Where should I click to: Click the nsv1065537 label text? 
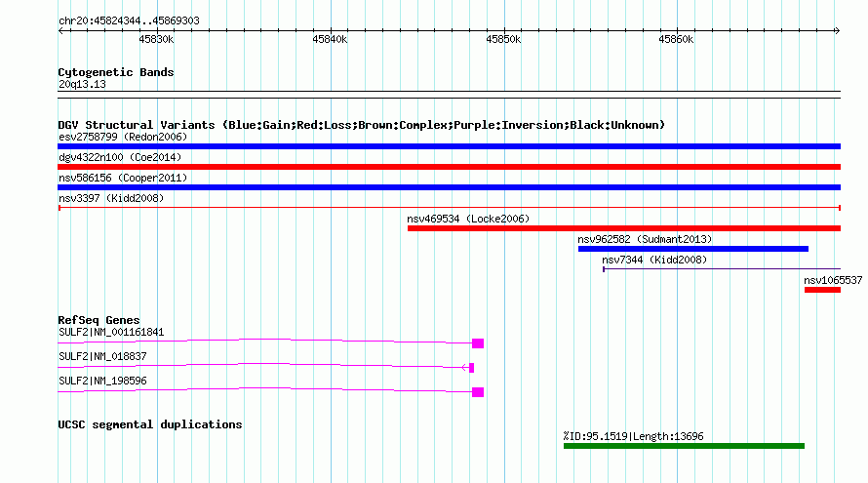click(833, 280)
